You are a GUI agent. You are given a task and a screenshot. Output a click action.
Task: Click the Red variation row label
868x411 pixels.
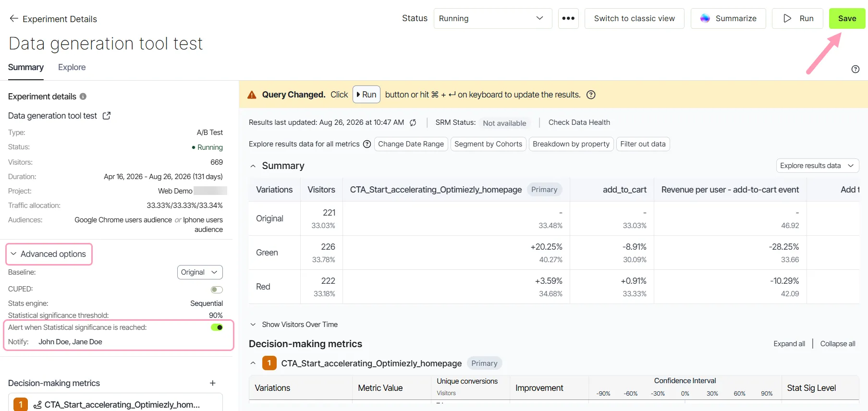pos(263,287)
